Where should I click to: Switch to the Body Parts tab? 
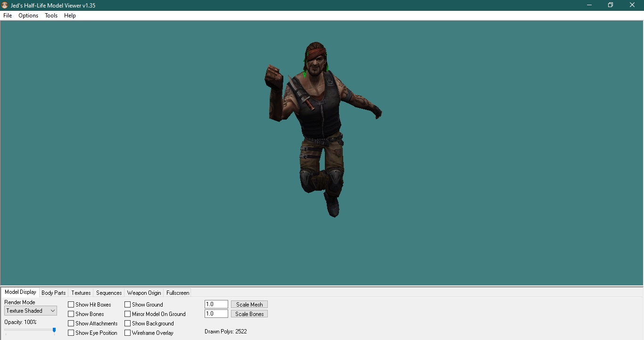pyautogui.click(x=54, y=293)
